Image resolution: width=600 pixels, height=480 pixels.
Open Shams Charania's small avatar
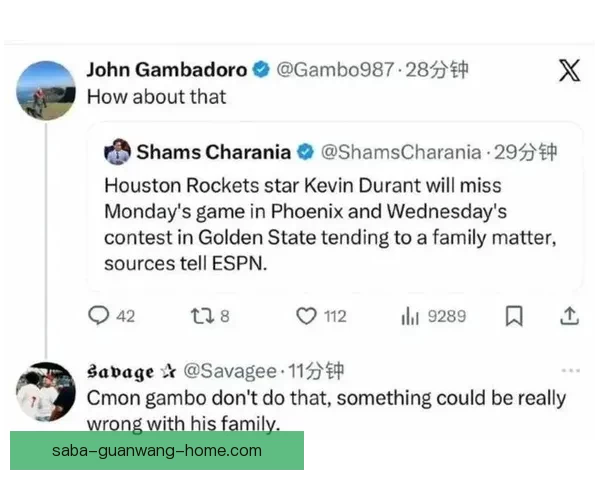click(x=117, y=152)
